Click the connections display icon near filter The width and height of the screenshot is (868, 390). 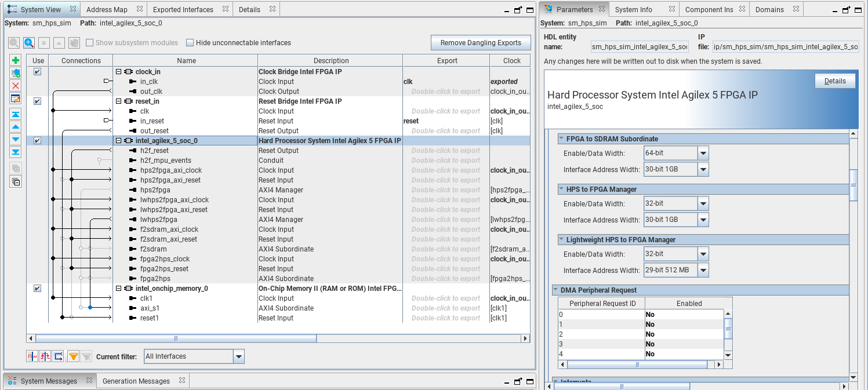[x=58, y=356]
